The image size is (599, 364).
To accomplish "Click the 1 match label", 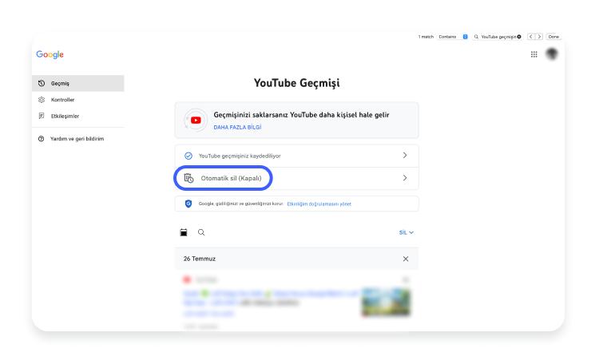I will [x=426, y=37].
